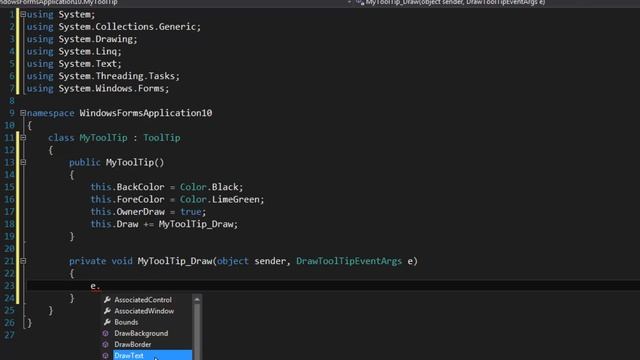Click 'System.Text' on line 5
This screenshot has width=640, height=360.
(x=88, y=64)
